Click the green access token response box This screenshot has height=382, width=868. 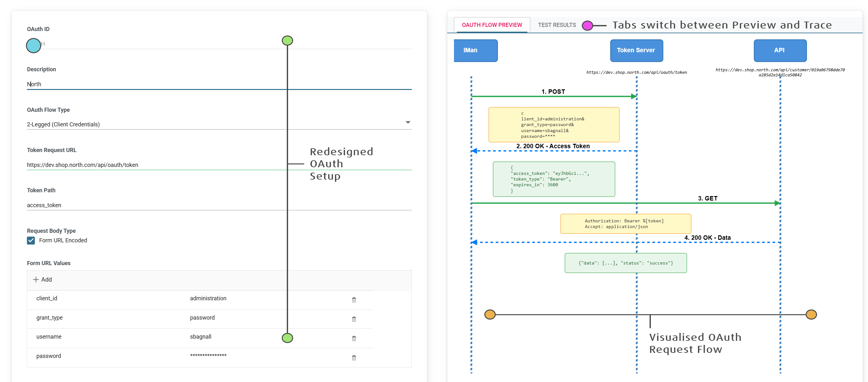point(554,179)
